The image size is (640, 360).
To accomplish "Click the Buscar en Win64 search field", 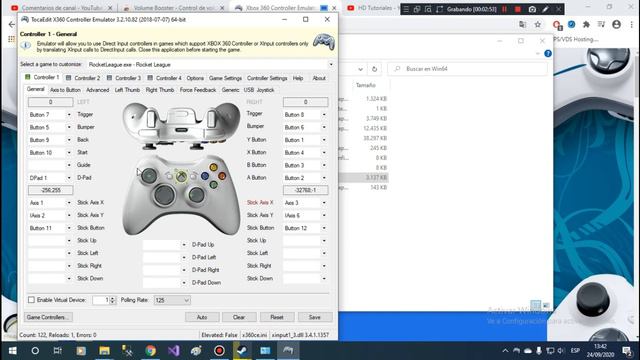I will pos(467,69).
